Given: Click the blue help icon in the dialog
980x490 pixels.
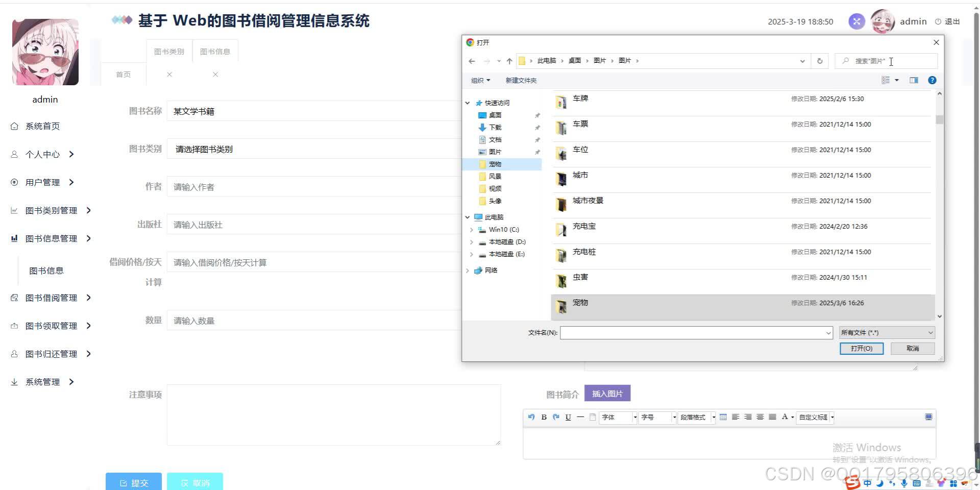Looking at the screenshot, I should [932, 80].
